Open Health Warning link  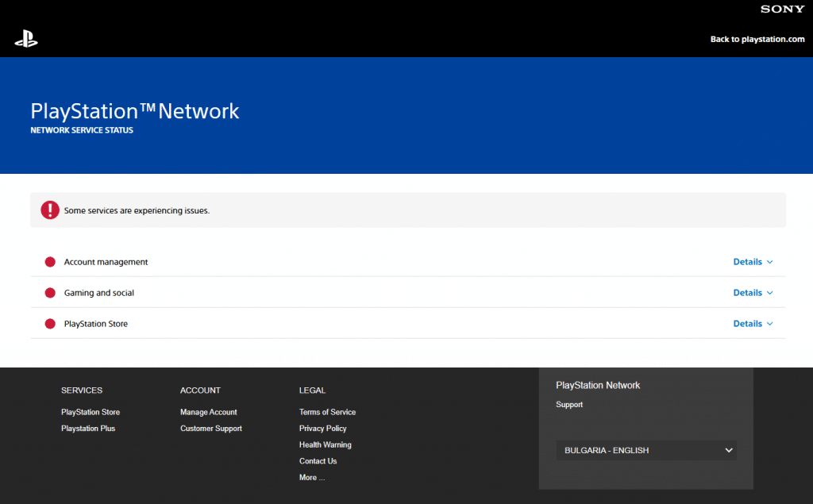pos(325,445)
